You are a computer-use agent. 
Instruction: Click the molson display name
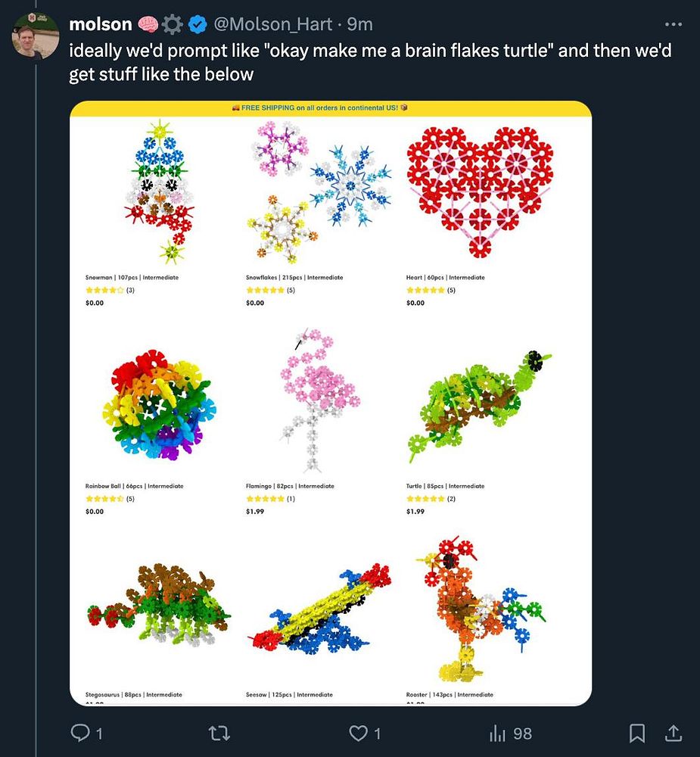100,24
